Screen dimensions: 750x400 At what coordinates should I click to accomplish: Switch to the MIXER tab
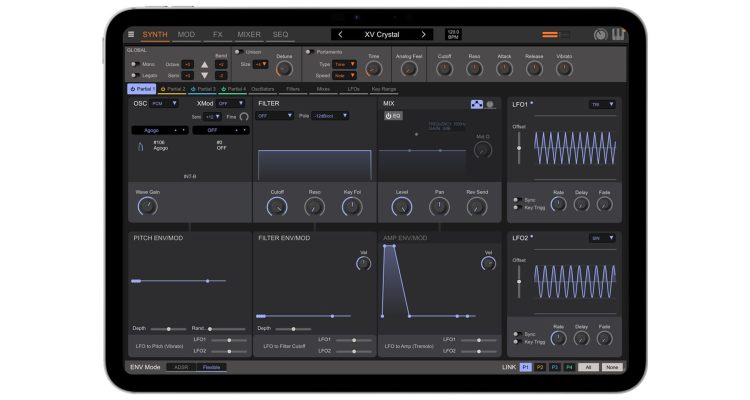coord(249,34)
